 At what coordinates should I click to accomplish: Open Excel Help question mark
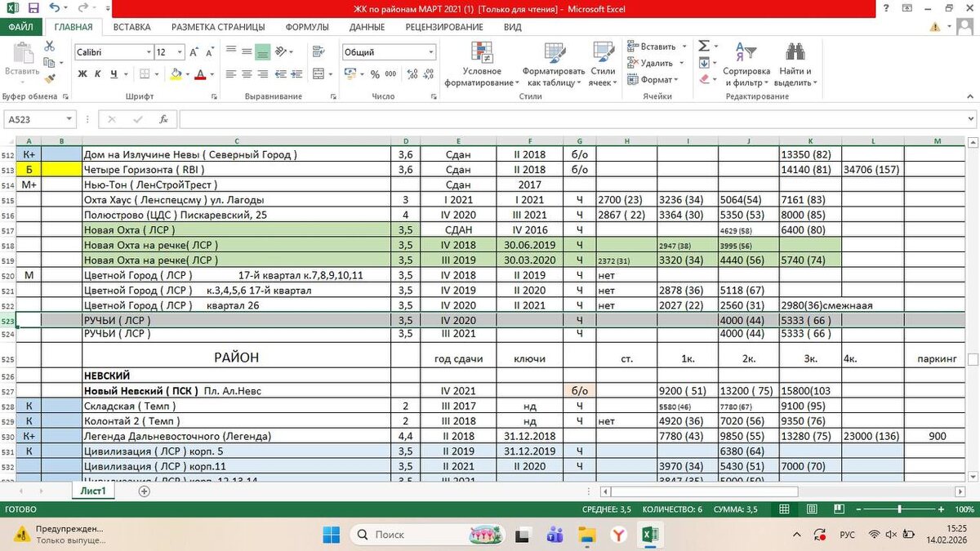coord(886,7)
